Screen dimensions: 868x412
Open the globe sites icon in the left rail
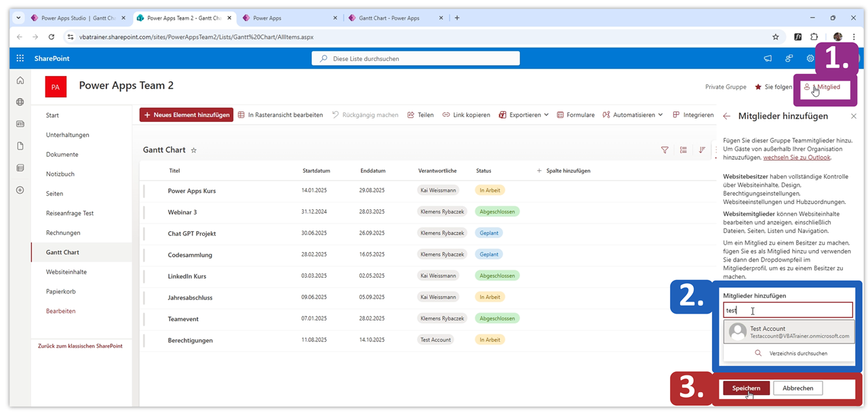click(20, 102)
